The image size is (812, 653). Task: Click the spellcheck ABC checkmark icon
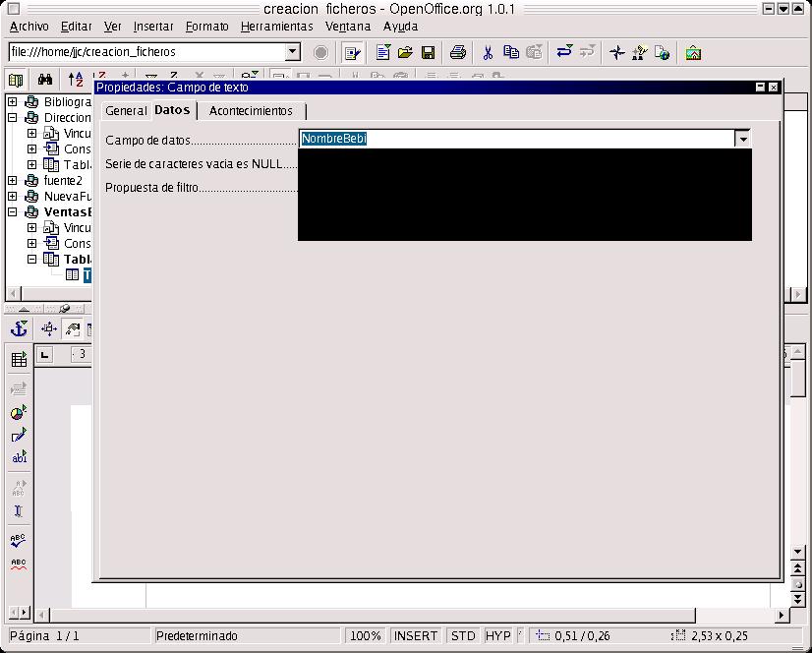[x=19, y=539]
